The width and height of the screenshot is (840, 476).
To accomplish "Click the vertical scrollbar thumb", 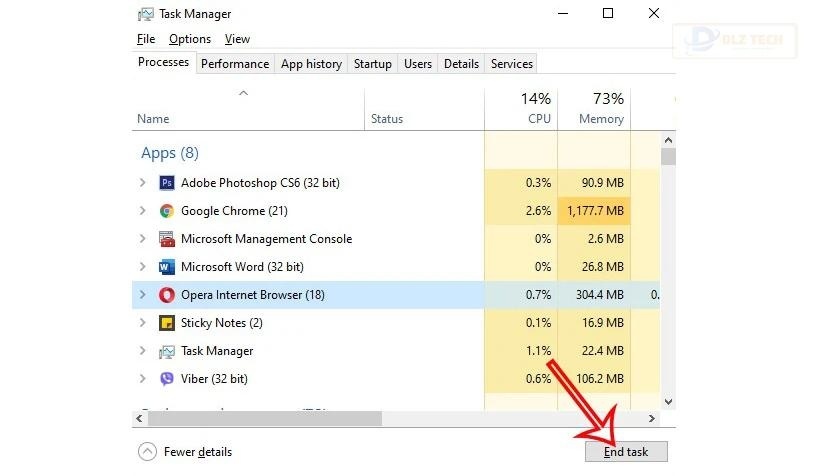I will click(668, 156).
